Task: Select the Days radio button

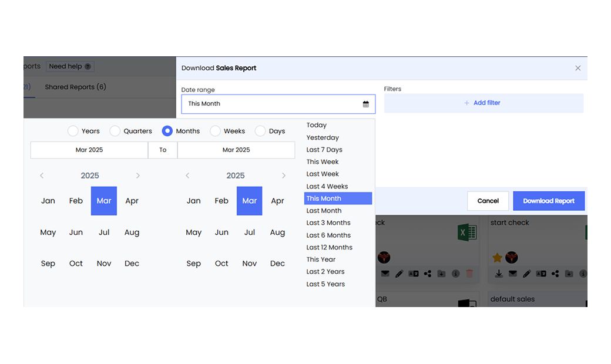Action: coord(260,131)
